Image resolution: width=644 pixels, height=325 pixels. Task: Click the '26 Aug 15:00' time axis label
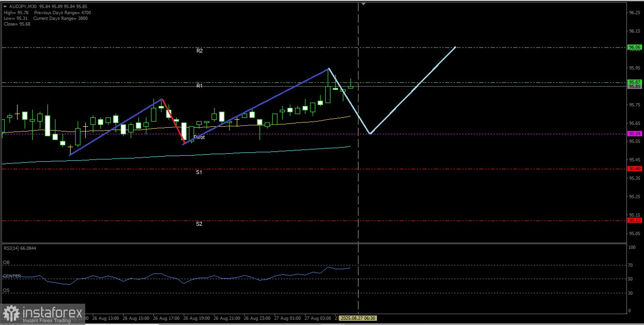(136, 318)
